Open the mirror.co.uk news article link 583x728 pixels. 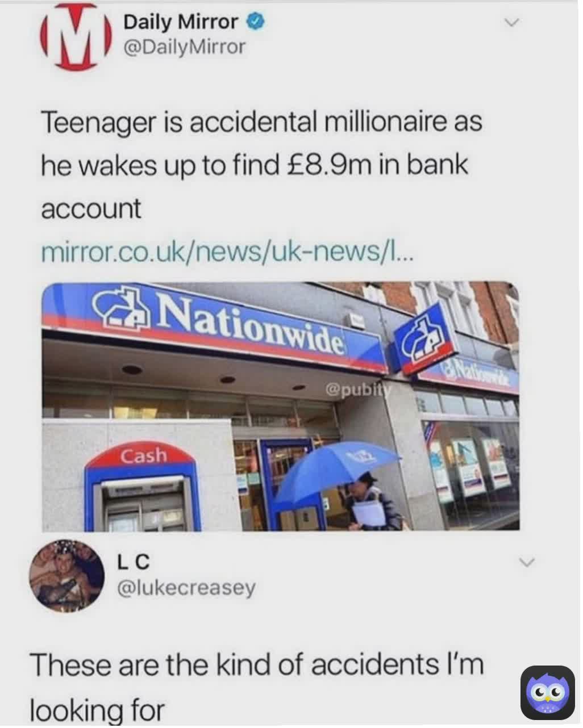coord(228,253)
